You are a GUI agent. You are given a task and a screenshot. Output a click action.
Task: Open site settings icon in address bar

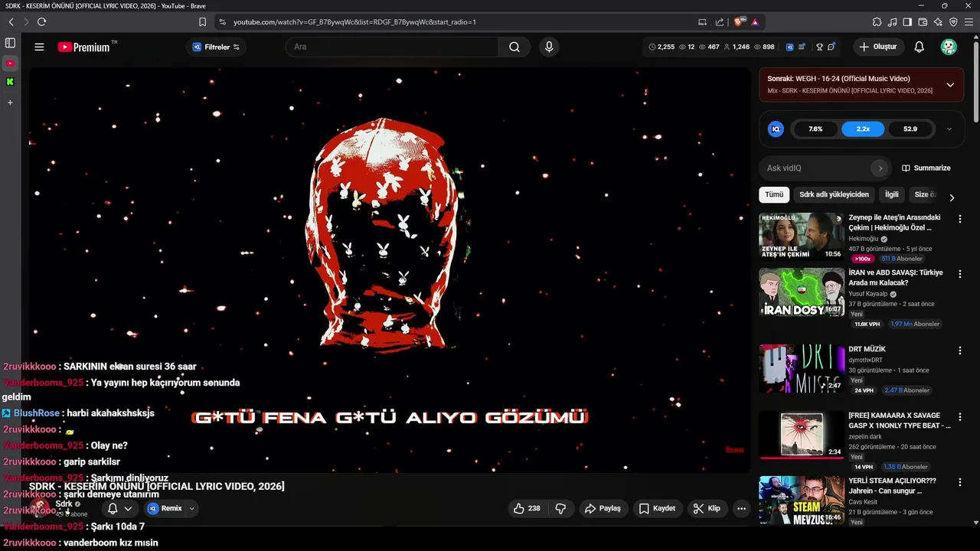pos(222,21)
